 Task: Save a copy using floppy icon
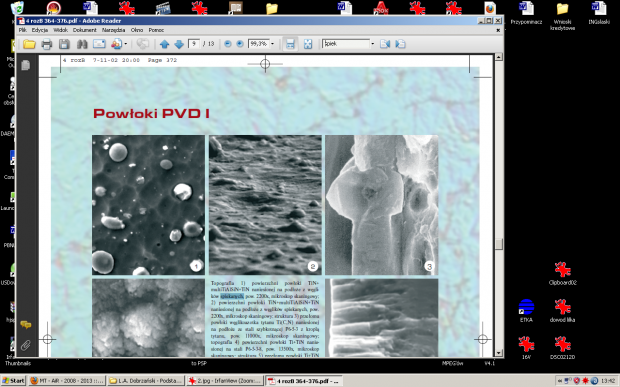[x=64, y=44]
